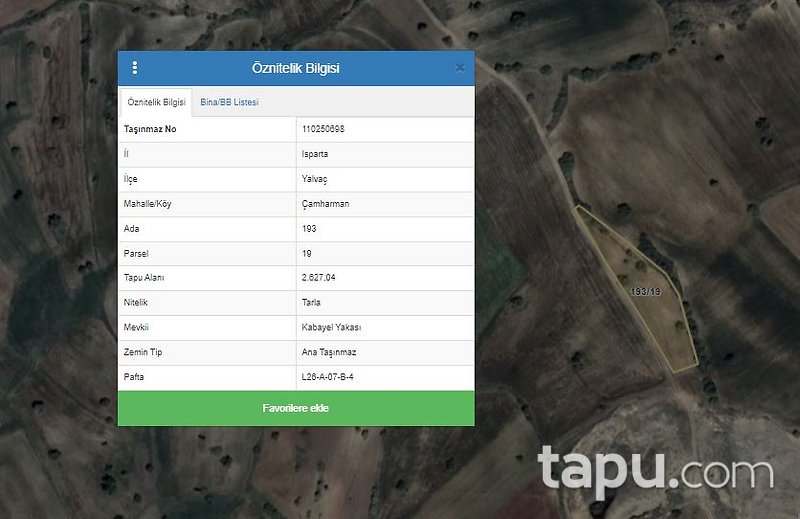The height and width of the screenshot is (519, 800).
Task: Click the Nitelik label
Action: tap(135, 303)
